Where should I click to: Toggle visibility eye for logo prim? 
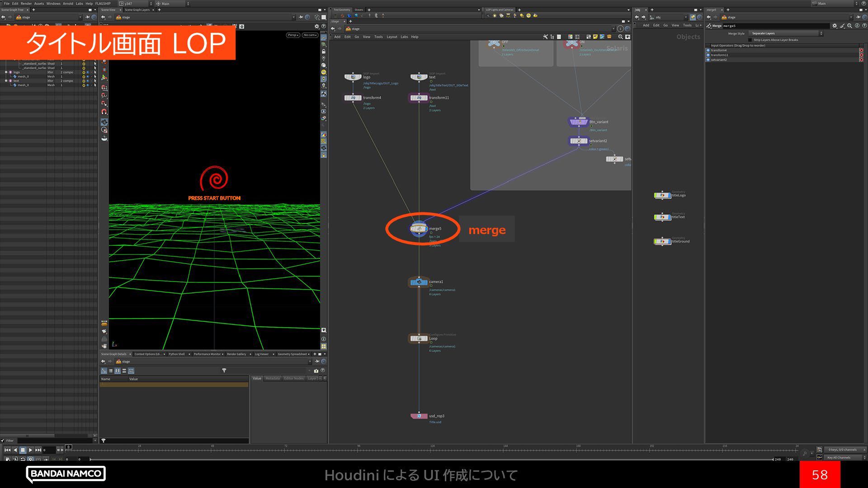tap(88, 72)
